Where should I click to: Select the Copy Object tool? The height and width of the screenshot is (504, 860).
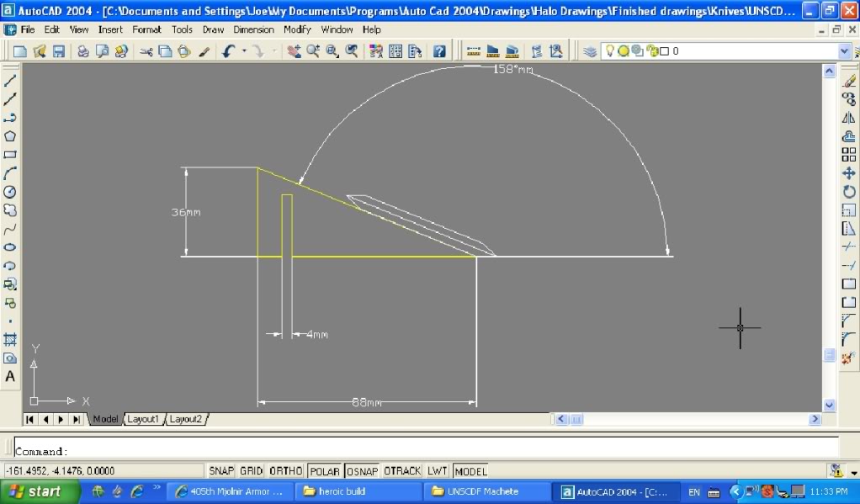coord(849,99)
